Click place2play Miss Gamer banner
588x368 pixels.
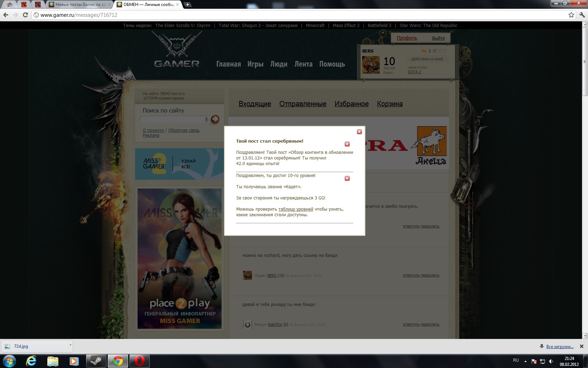coord(180,259)
